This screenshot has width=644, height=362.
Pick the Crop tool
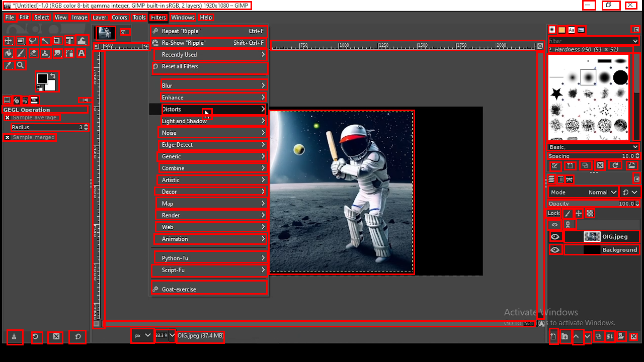[x=57, y=41]
